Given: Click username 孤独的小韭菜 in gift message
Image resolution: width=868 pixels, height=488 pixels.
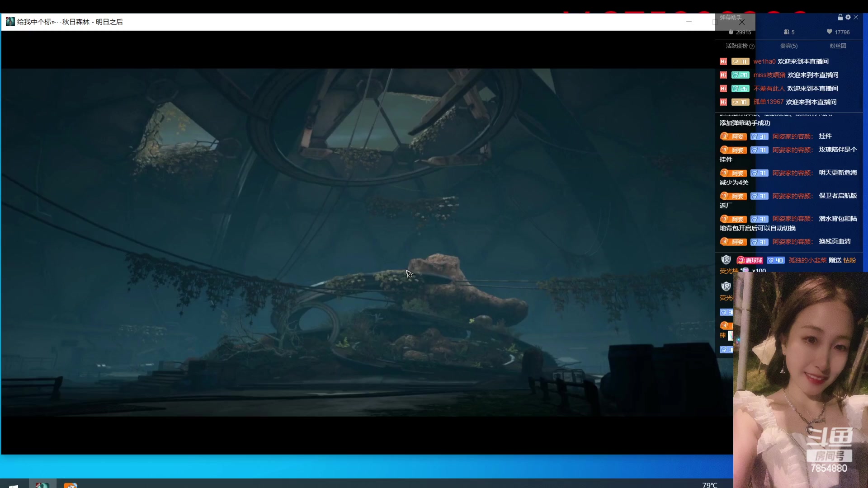Looking at the screenshot, I should (807, 260).
